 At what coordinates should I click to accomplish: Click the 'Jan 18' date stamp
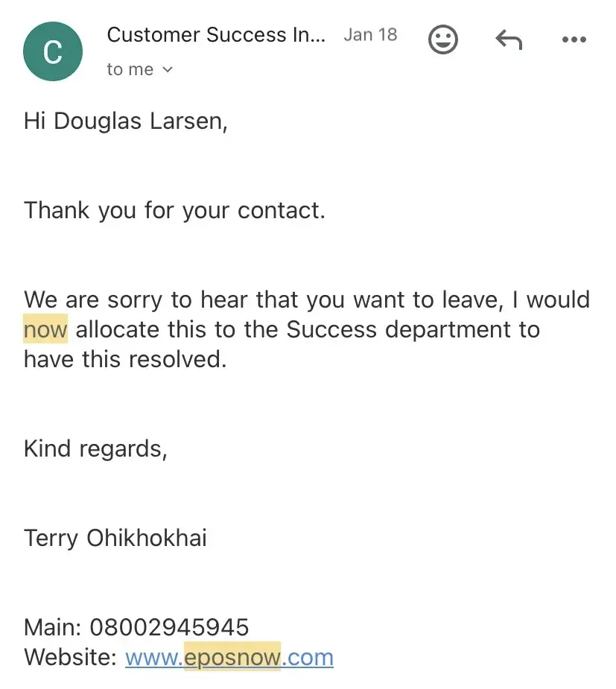click(370, 35)
